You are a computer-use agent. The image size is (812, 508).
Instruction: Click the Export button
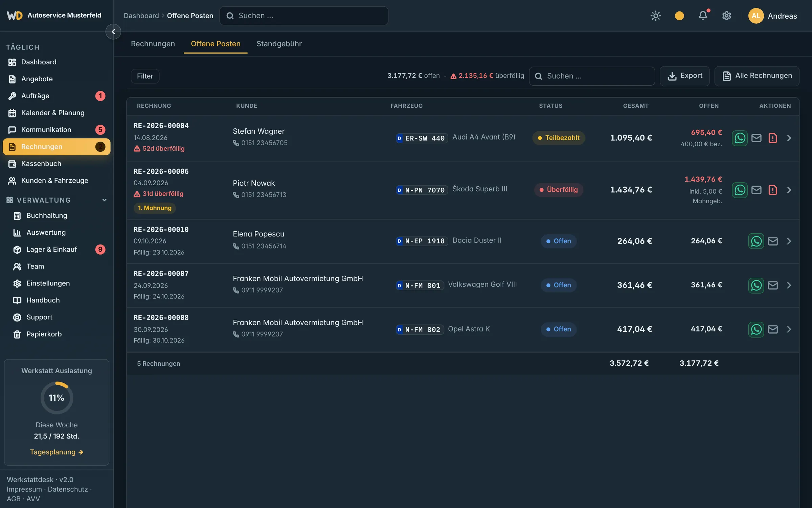tap(684, 76)
